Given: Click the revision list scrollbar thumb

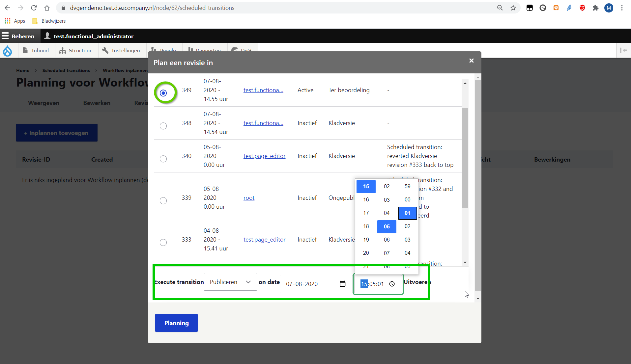Looking at the screenshot, I should pyautogui.click(x=465, y=158).
